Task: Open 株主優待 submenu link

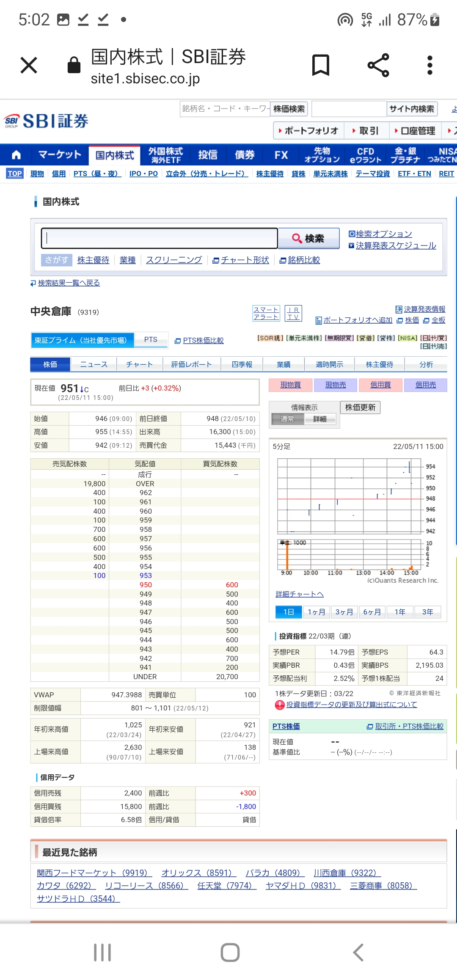Action: (x=270, y=173)
